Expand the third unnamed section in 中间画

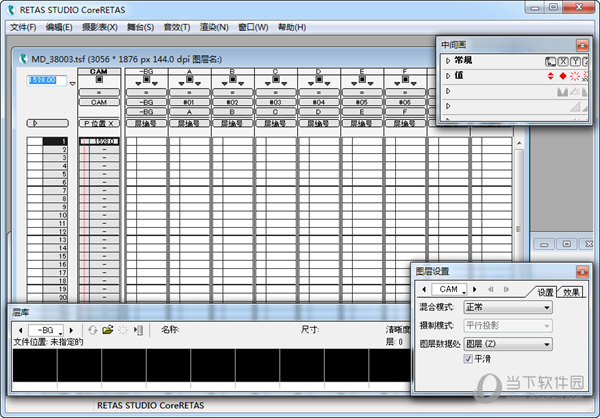(448, 91)
